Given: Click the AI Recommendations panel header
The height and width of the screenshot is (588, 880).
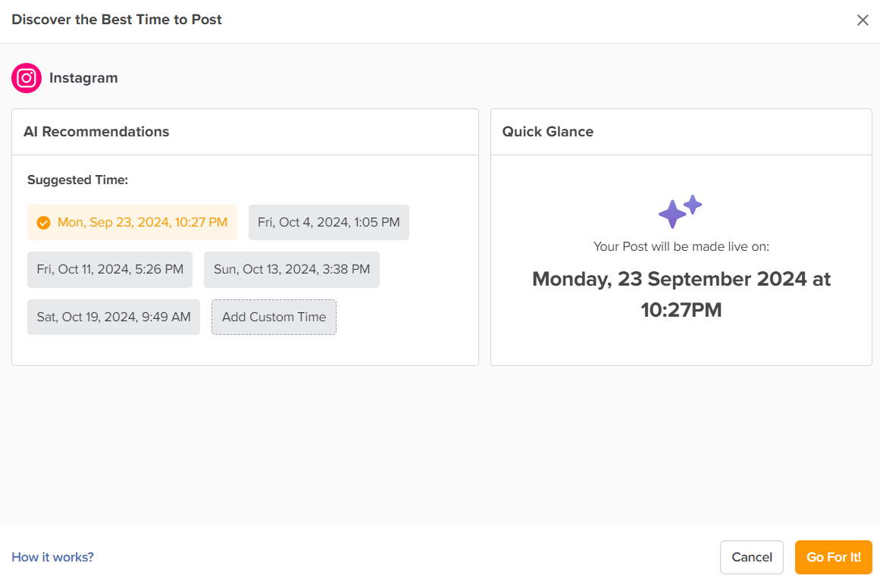Looking at the screenshot, I should 96,131.
